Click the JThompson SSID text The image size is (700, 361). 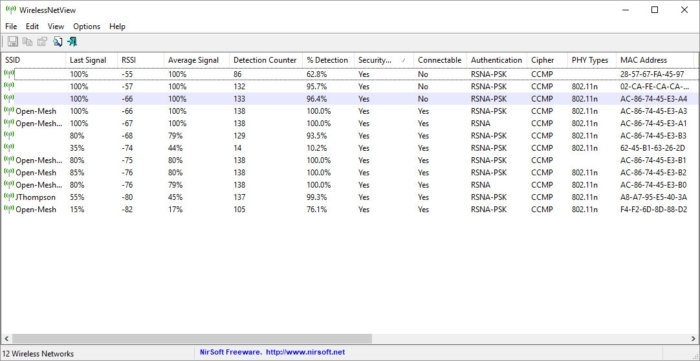(x=36, y=197)
